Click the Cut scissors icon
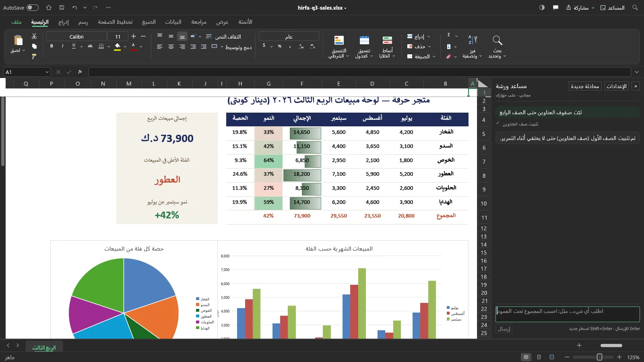 34,36
